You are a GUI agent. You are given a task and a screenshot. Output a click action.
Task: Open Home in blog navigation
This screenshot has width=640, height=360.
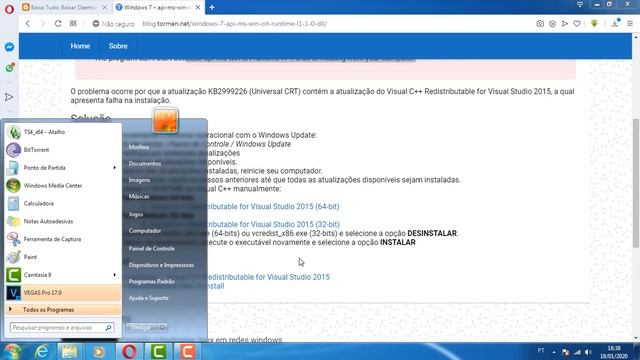(x=80, y=46)
